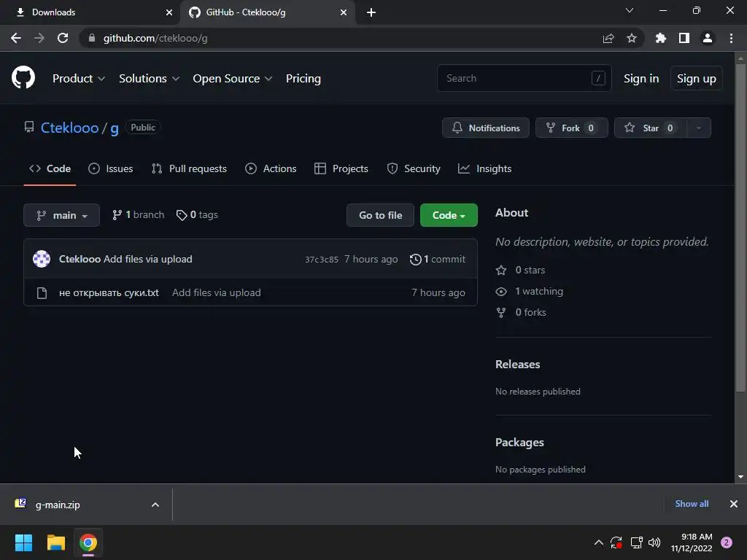The height and width of the screenshot is (560, 747).
Task: Open Windows Start menu
Action: (x=23, y=542)
